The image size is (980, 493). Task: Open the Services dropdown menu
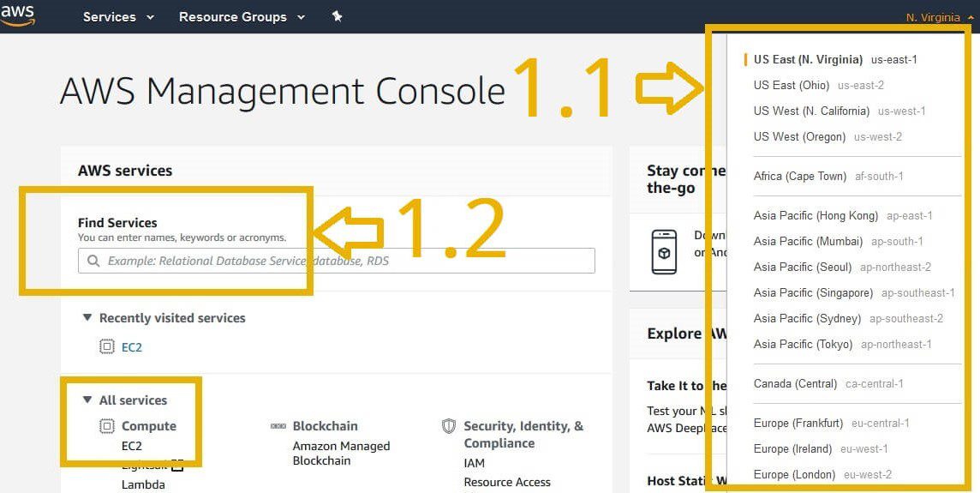118,17
